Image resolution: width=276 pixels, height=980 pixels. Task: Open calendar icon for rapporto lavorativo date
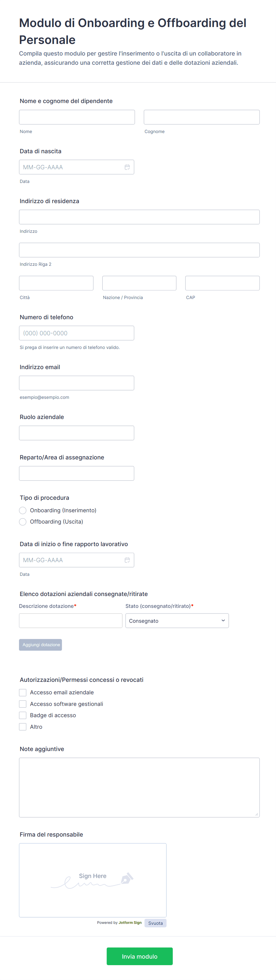click(127, 560)
